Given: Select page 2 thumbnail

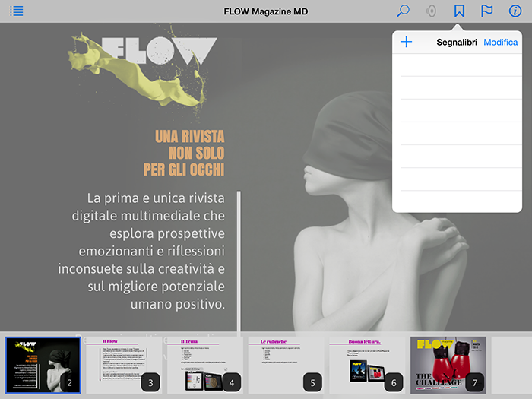Looking at the screenshot, I should click(x=43, y=365).
